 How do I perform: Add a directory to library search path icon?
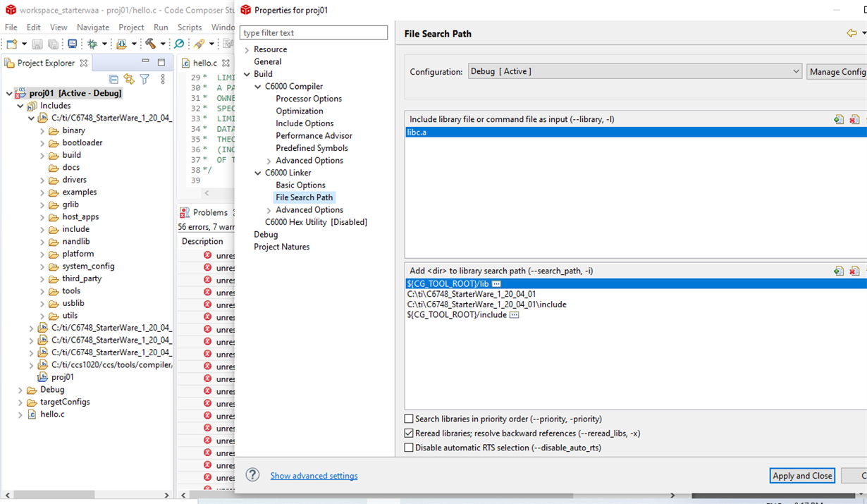[x=838, y=271]
